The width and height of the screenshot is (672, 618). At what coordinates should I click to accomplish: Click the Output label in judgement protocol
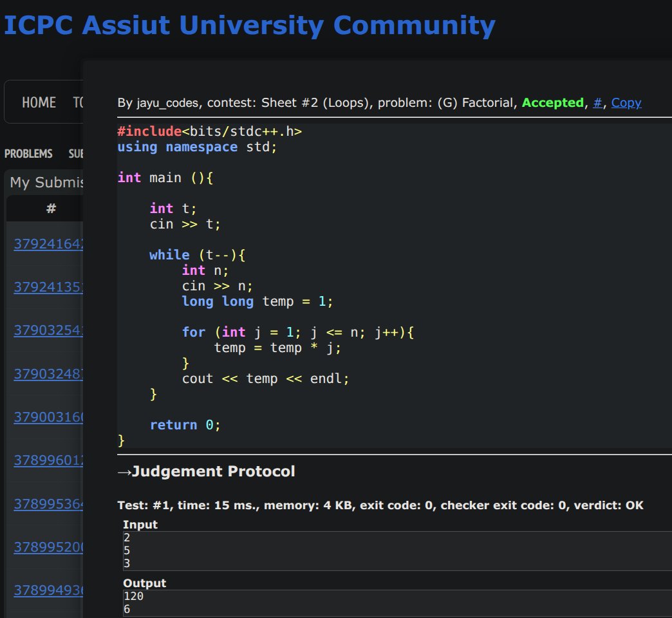tap(144, 583)
